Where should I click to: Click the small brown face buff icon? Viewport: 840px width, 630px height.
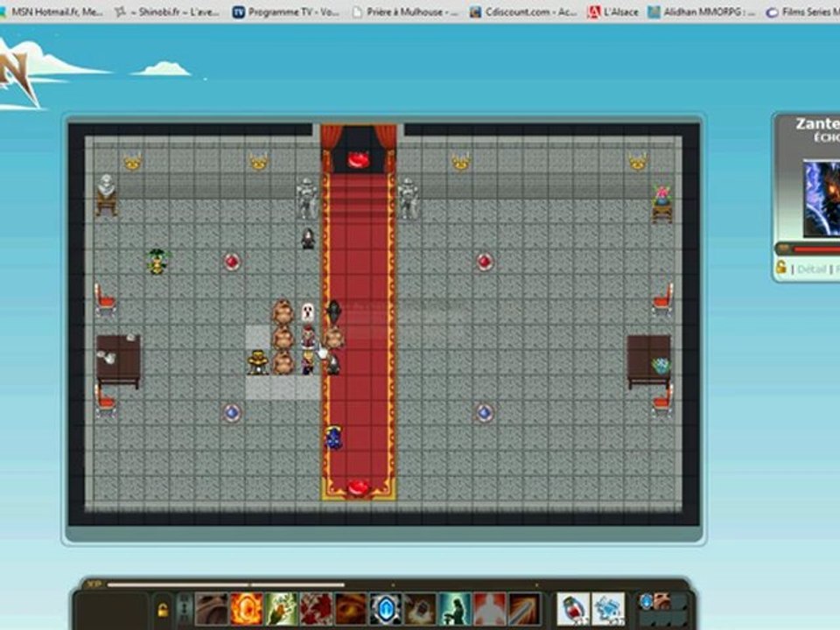click(662, 602)
